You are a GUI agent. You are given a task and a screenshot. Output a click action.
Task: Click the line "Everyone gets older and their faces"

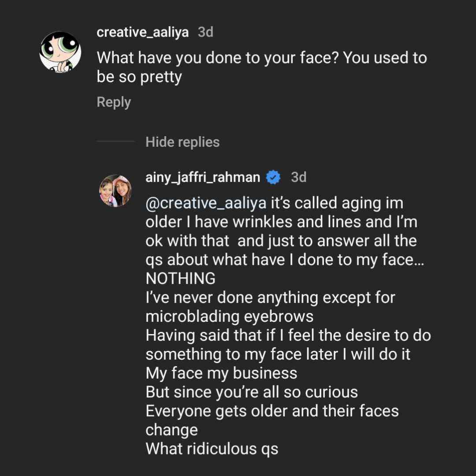(272, 411)
